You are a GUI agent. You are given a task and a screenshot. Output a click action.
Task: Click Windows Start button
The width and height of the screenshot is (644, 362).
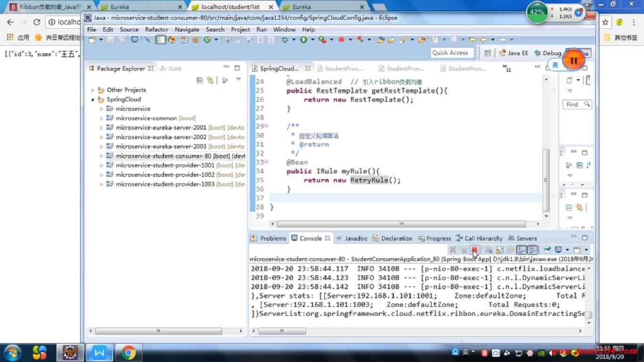click(12, 352)
